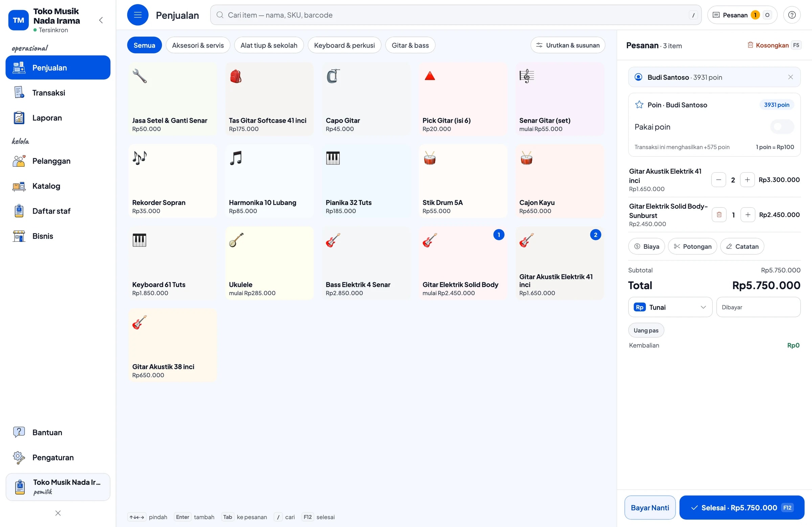Decrease Gitar Akustik Elektrik 41 inci quantity
Image resolution: width=812 pixels, height=527 pixels.
[718, 179]
